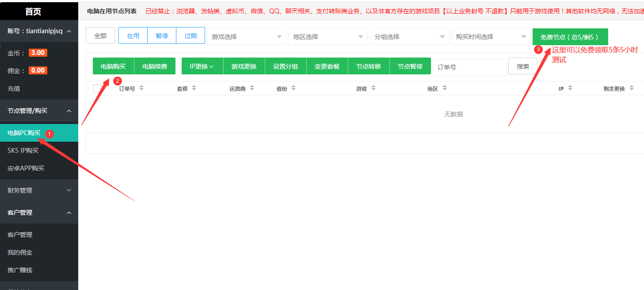The width and height of the screenshot is (644, 290).
Task: Click 免费节点（总5/剩5）to claim free nodes
Action: pos(570,36)
